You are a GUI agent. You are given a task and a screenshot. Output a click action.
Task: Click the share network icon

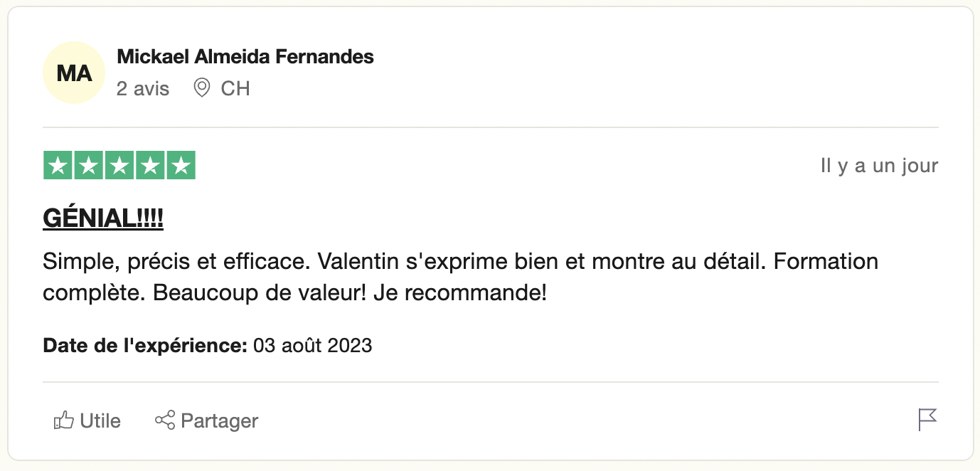[x=165, y=420]
